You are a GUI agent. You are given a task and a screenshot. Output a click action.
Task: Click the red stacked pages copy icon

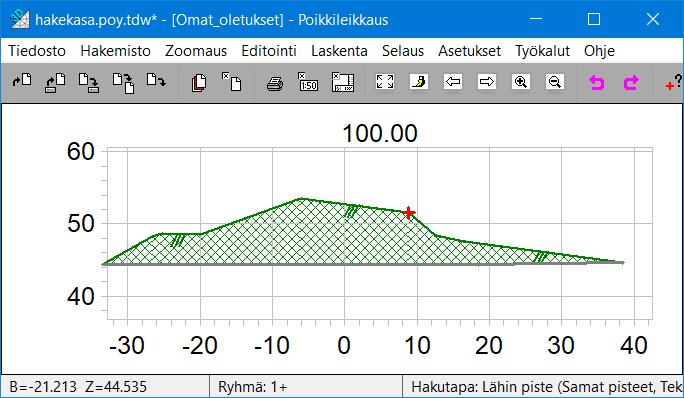(199, 83)
